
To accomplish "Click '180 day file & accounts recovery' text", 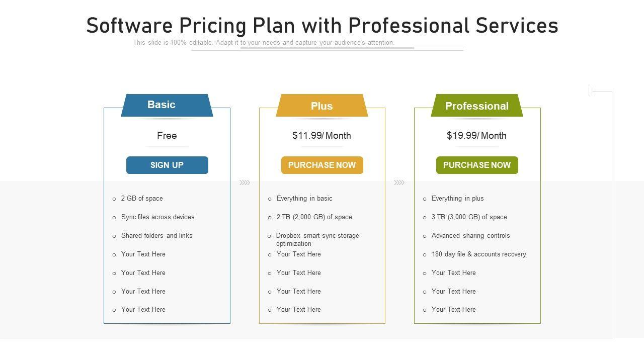I will coord(478,254).
